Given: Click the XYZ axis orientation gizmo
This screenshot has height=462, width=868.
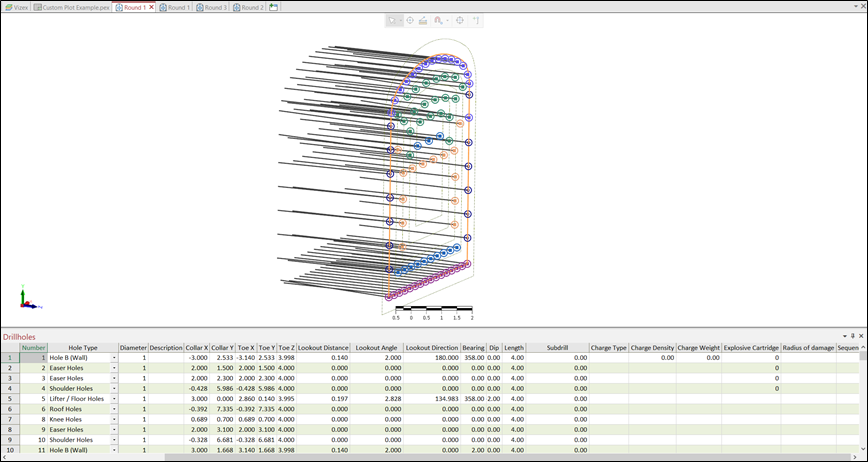Looking at the screenshot, I should [29, 298].
